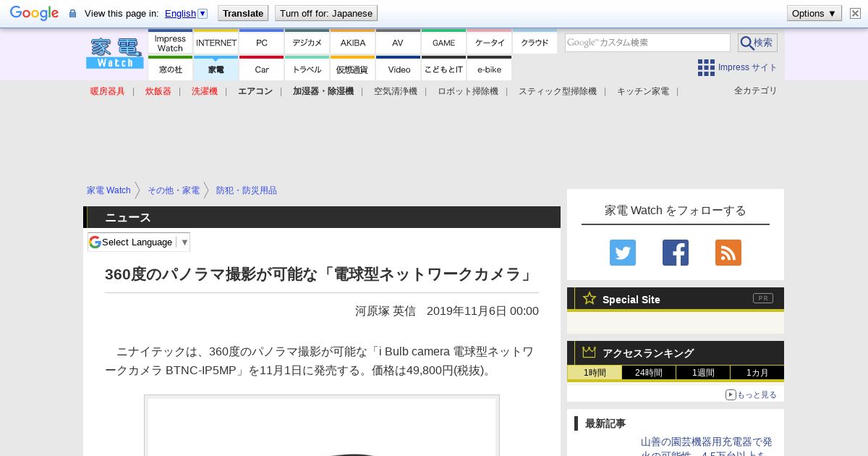Viewport: 868px width, 456px height.
Task: Click 家電 Watch breadcrumb link
Action: tap(109, 190)
